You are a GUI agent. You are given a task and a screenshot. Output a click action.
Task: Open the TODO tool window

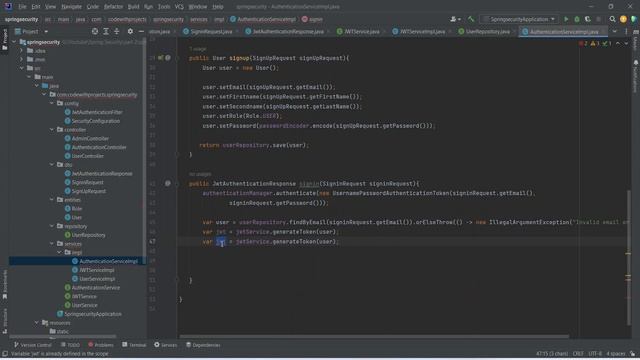pos(70,345)
